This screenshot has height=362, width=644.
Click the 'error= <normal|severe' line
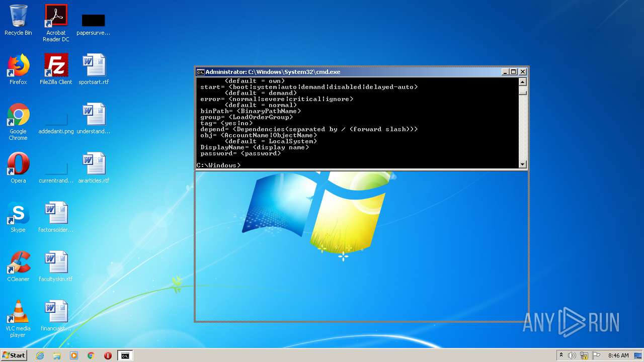pos(277,99)
